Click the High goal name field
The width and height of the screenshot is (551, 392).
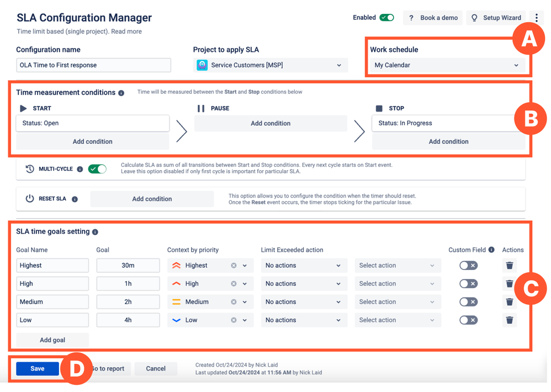pyautogui.click(x=52, y=284)
